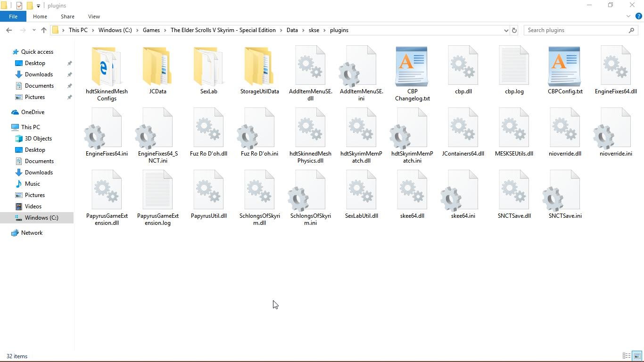Select the hdtSkinnedMeshPhysics.dll file icon

pyautogui.click(x=310, y=128)
